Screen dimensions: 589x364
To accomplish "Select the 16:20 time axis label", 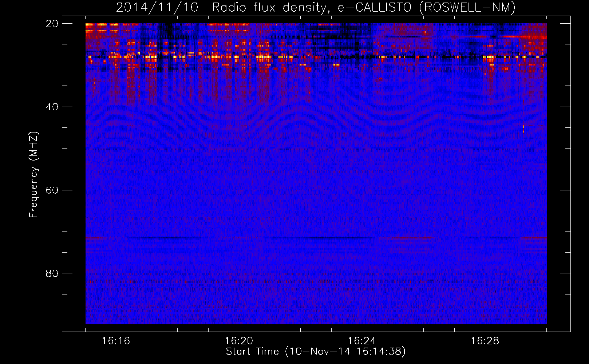I will pos(239,341).
